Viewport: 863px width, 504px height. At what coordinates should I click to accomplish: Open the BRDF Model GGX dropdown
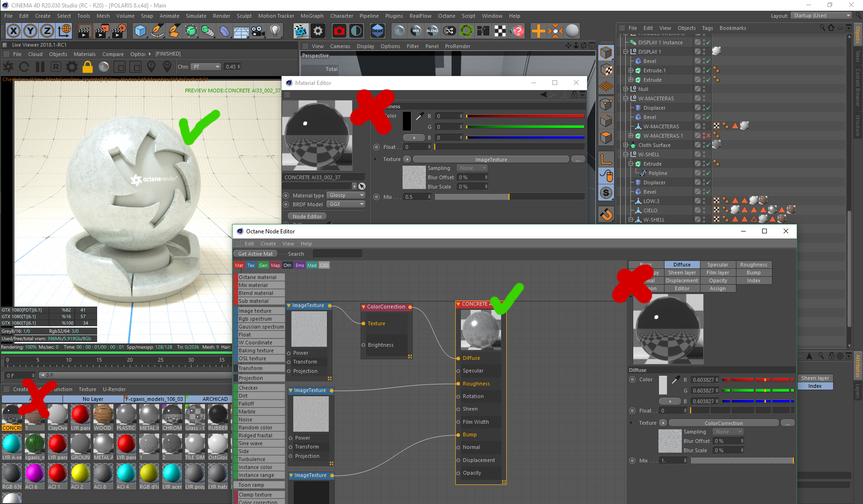tap(346, 204)
